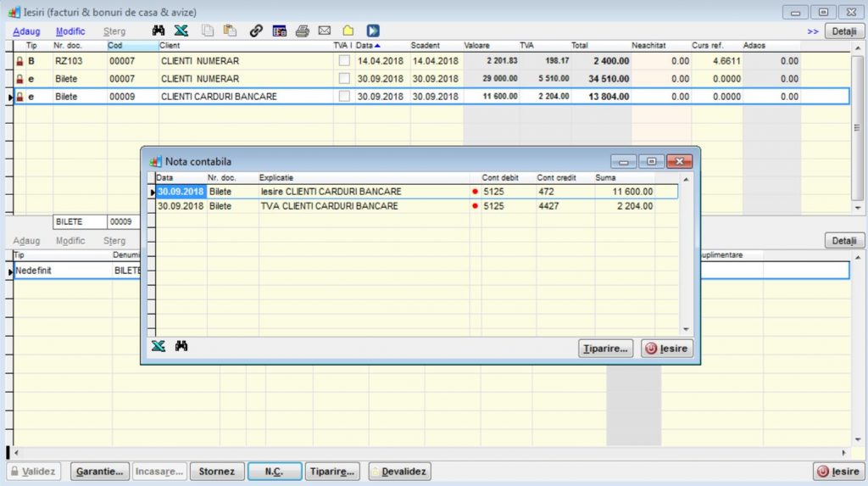This screenshot has width=868, height=486.
Task: Click the envelope email icon
Action: (325, 31)
